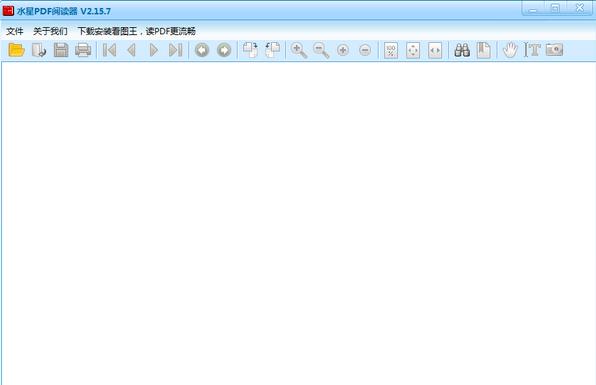The width and height of the screenshot is (596, 385).
Task: Click the 下载安装看图王 link in menu bar
Action: point(107,31)
